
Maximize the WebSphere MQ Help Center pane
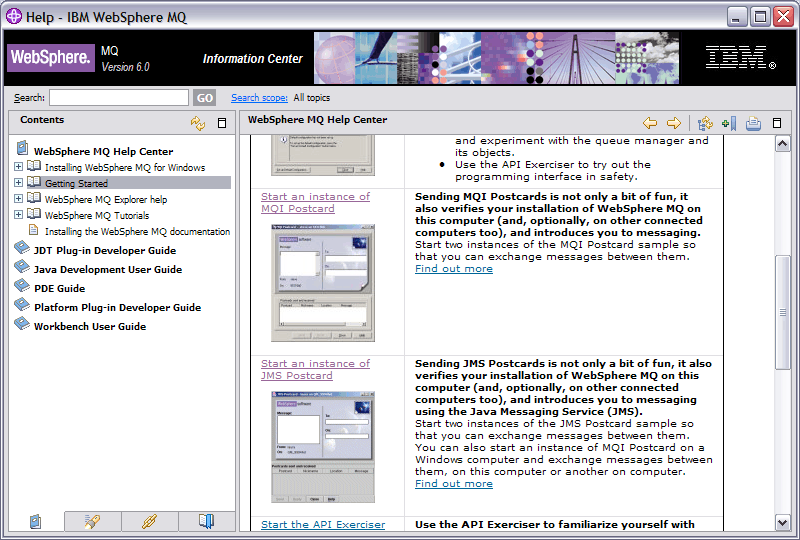777,123
